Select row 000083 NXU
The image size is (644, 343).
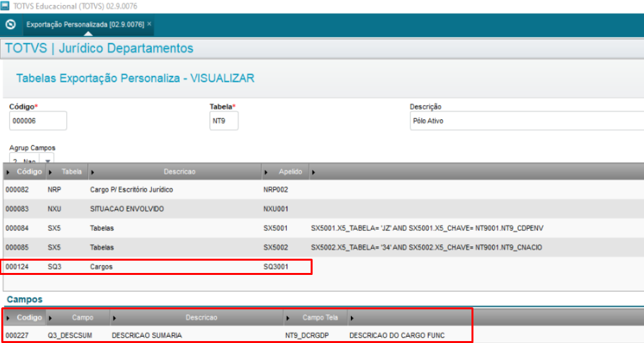coord(323,209)
